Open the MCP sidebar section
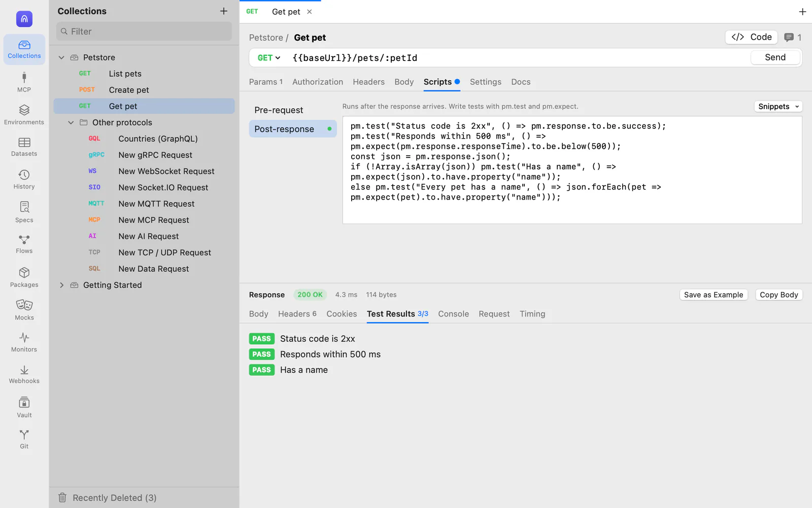 pyautogui.click(x=24, y=82)
